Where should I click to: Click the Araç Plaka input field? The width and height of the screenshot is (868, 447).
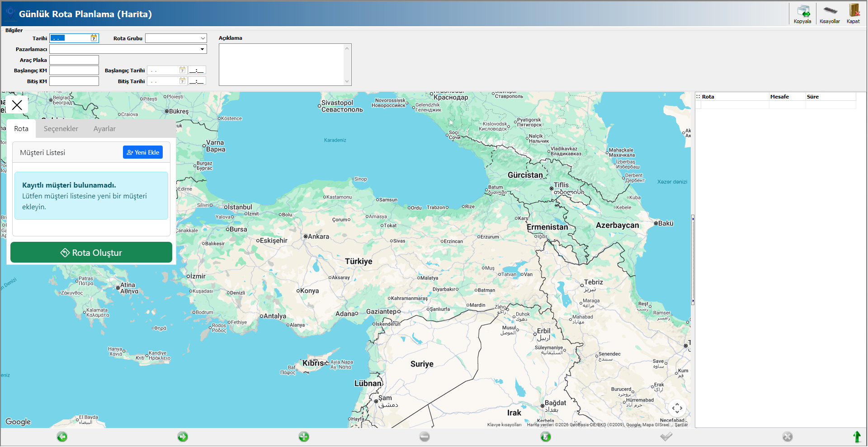[x=74, y=60]
